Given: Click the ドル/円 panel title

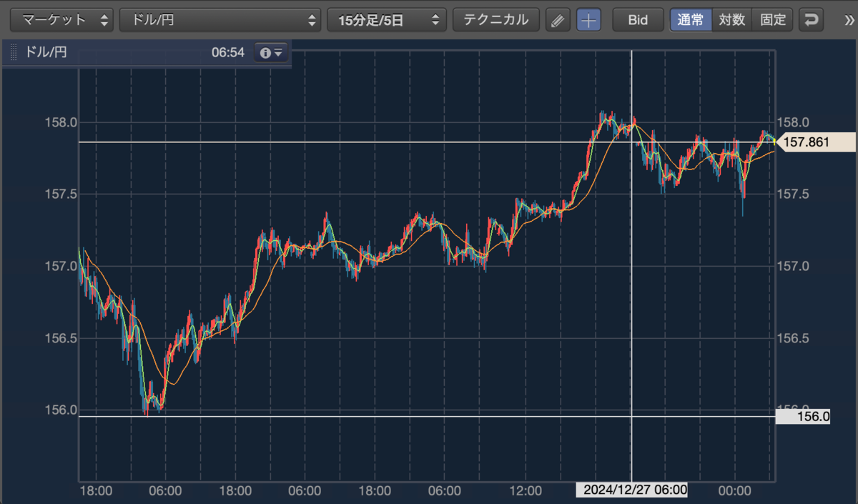Looking at the screenshot, I should click(46, 52).
